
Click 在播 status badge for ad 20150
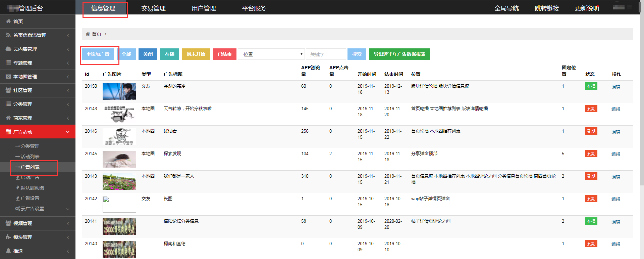591,86
